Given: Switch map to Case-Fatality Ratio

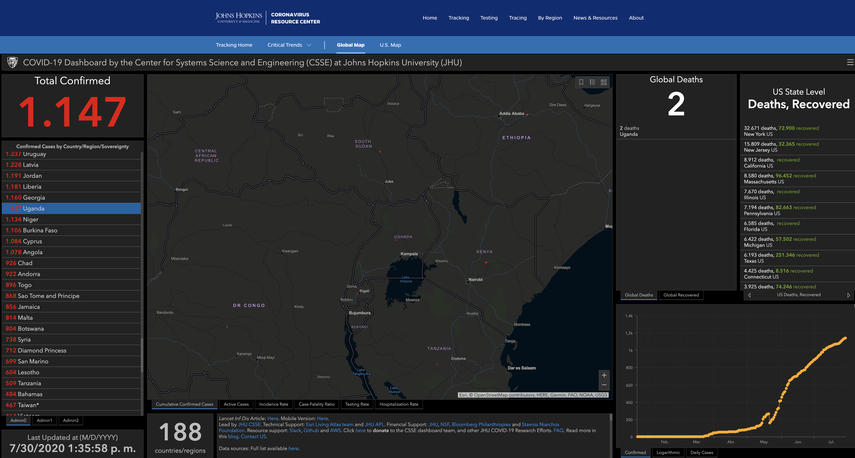Looking at the screenshot, I should 317,405.
